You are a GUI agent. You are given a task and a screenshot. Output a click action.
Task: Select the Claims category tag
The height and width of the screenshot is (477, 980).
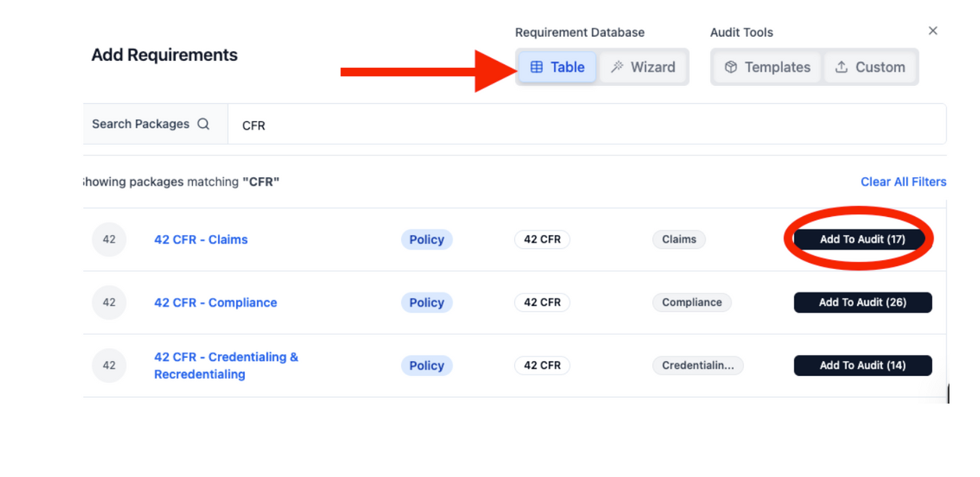point(678,239)
